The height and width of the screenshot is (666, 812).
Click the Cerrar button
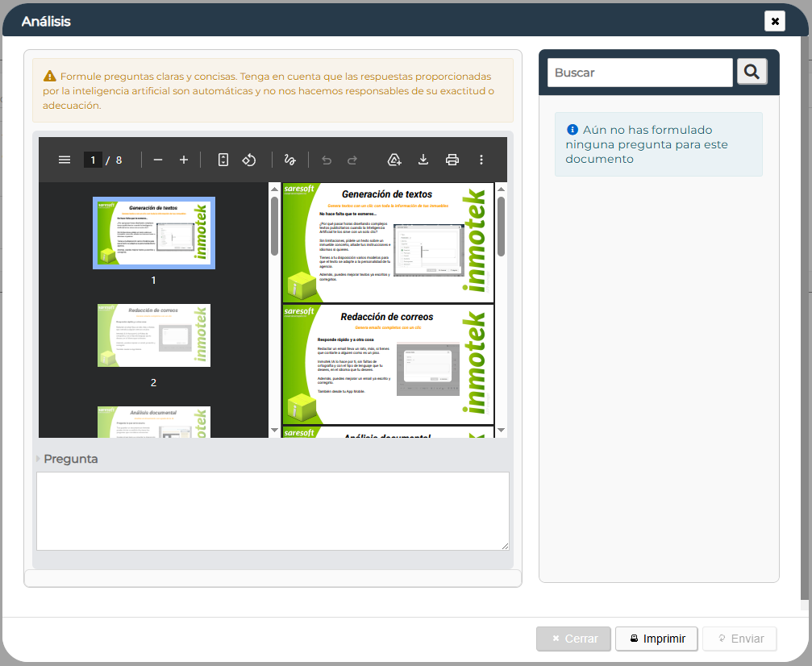(574, 639)
